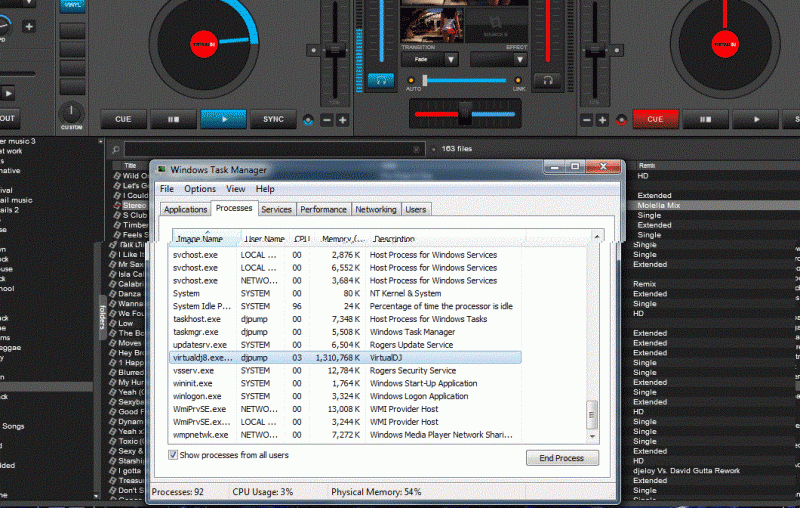Click the sidebar scroll down arrow

(96, 496)
